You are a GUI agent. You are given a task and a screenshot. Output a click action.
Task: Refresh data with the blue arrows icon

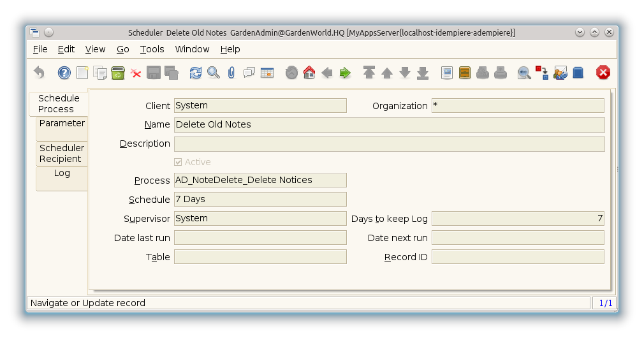[x=196, y=73]
